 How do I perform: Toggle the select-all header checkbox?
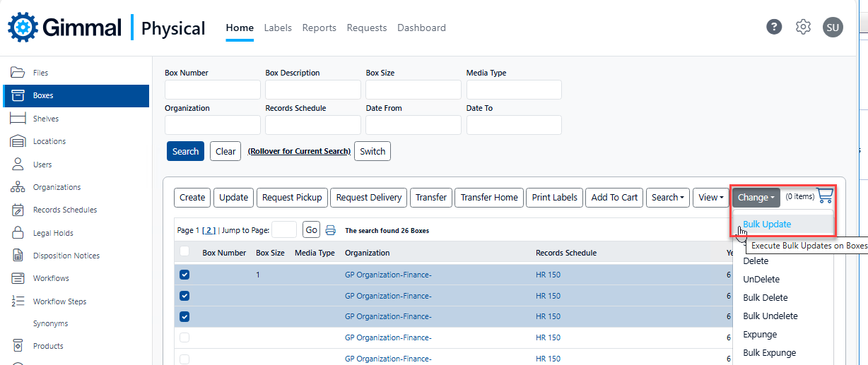coord(184,251)
